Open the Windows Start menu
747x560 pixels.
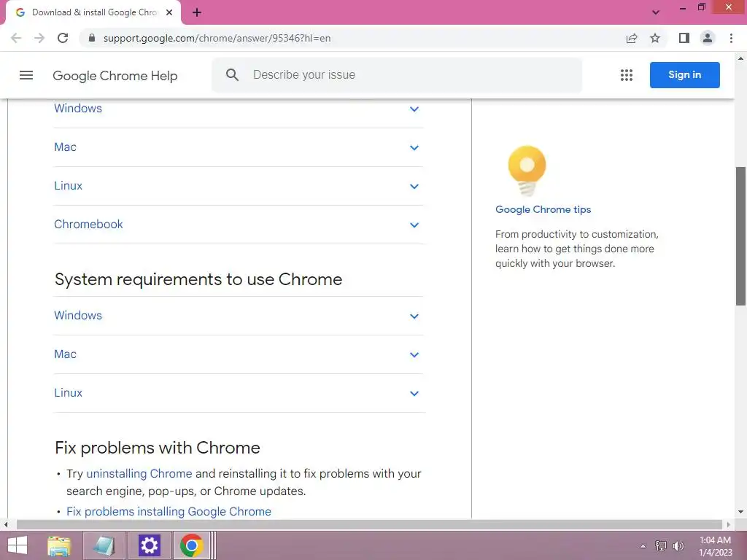(18, 545)
